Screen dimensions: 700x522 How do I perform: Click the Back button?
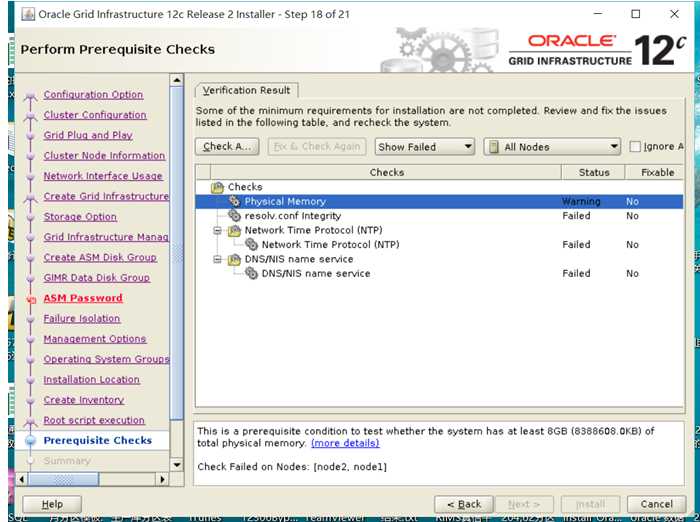point(464,504)
